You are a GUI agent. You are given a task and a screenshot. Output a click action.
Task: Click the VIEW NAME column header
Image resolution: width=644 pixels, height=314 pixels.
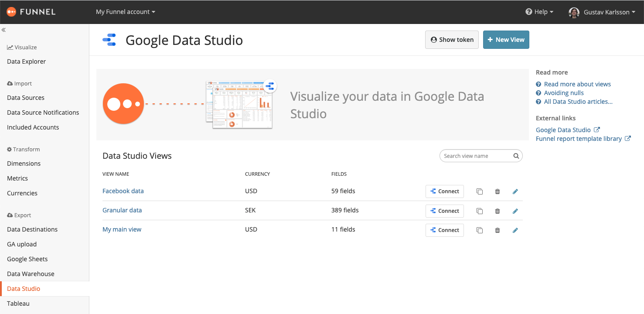point(116,174)
